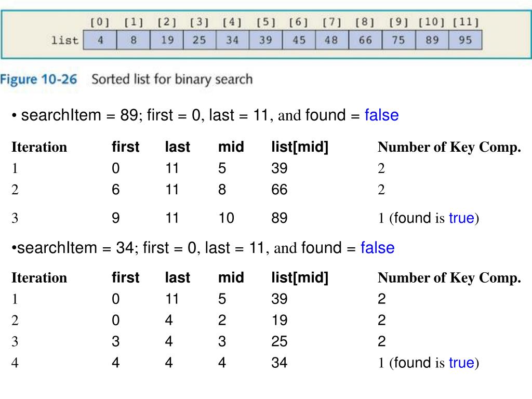This screenshot has width=532, height=399.
Task: Click index label [2] above the array
Action: [x=167, y=22]
